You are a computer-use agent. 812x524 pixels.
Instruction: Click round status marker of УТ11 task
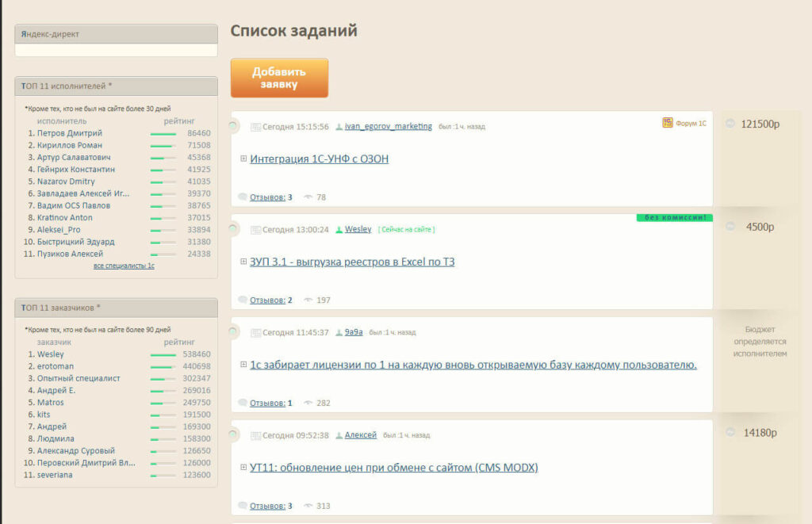click(233, 434)
